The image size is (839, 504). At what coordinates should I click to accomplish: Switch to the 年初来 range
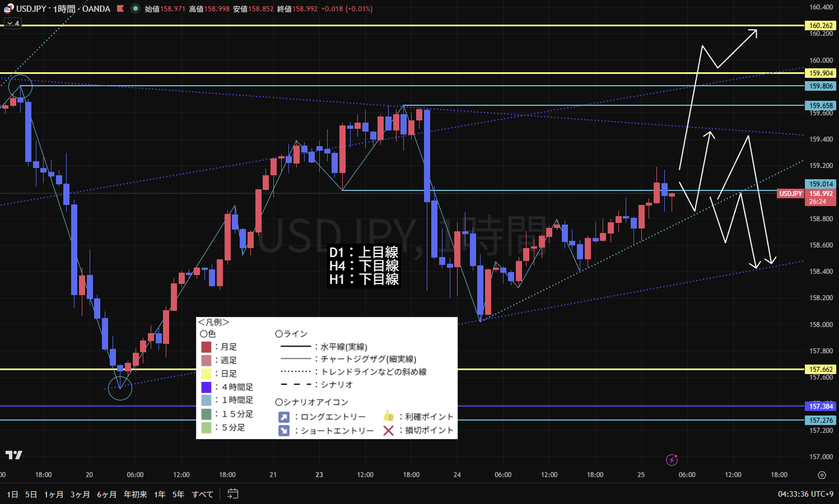(136, 494)
